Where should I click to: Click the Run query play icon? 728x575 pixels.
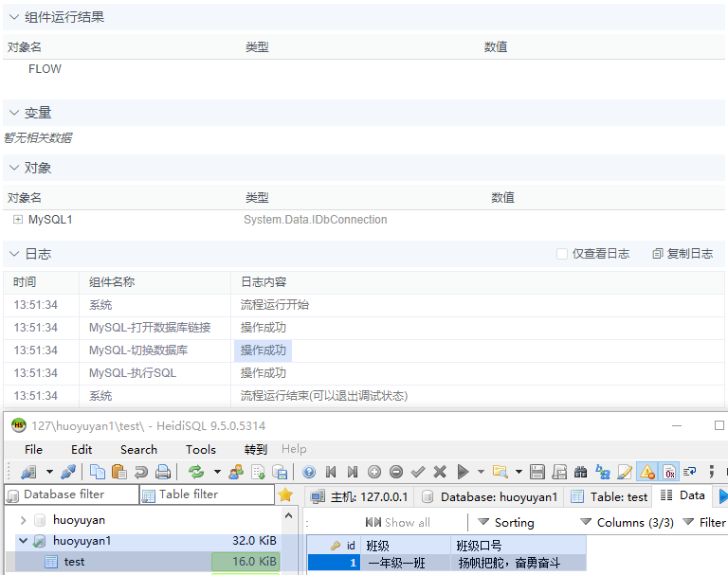click(x=463, y=472)
